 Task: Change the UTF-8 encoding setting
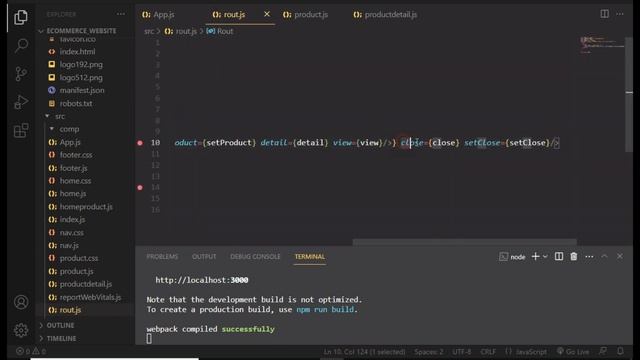461,351
